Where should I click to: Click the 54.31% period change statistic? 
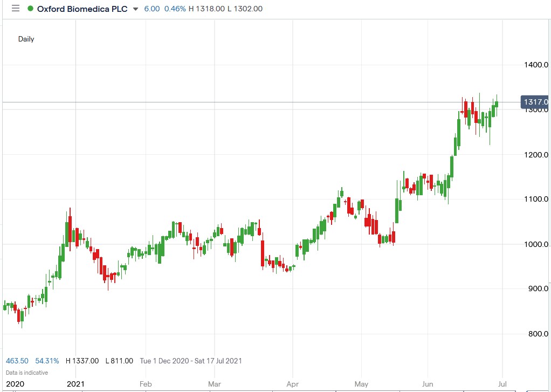point(47,361)
